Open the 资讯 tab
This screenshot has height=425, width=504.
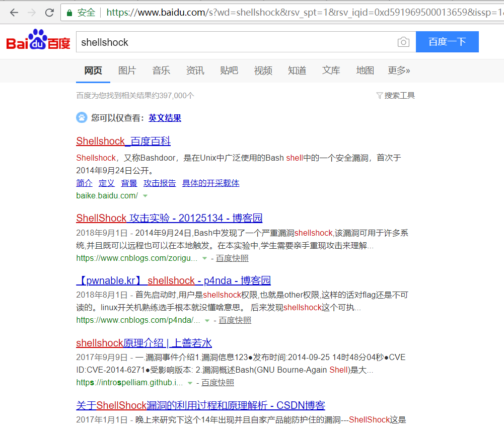[195, 70]
